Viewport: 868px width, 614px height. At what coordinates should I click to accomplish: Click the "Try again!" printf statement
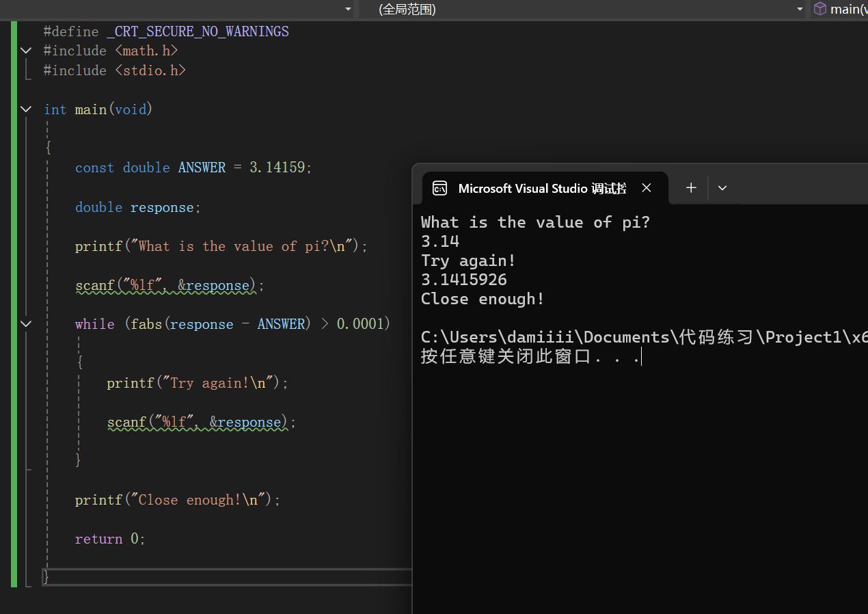pyautogui.click(x=197, y=383)
